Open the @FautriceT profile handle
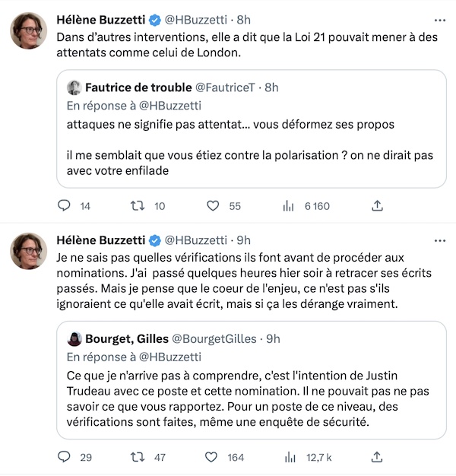 tap(225, 87)
